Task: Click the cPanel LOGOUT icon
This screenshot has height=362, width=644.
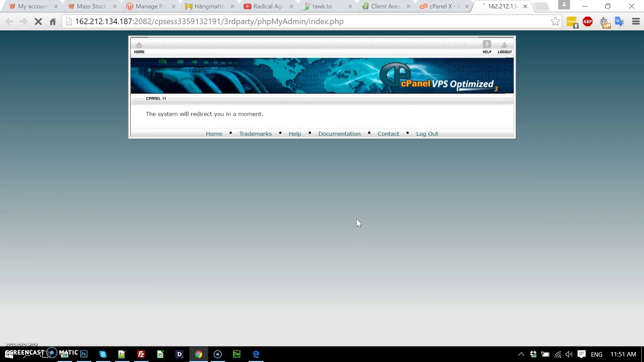Action: (504, 48)
